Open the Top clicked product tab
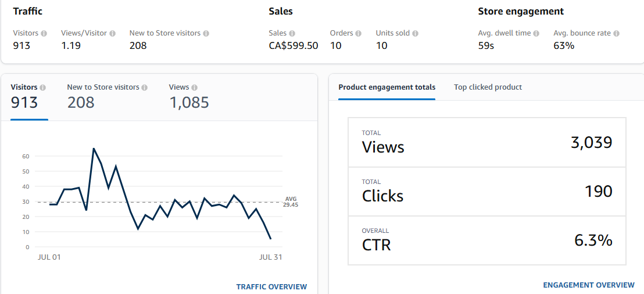The image size is (644, 294). (x=488, y=87)
